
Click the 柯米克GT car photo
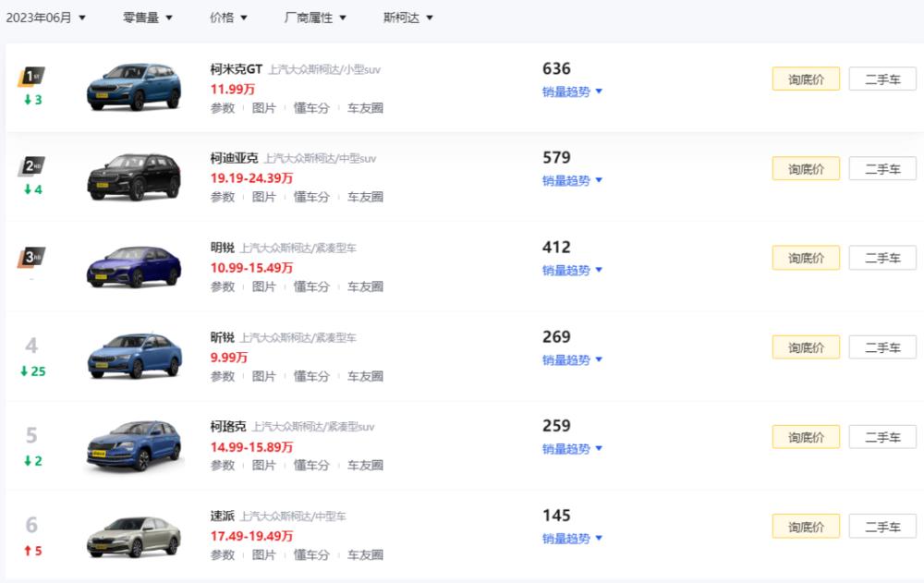click(x=134, y=85)
